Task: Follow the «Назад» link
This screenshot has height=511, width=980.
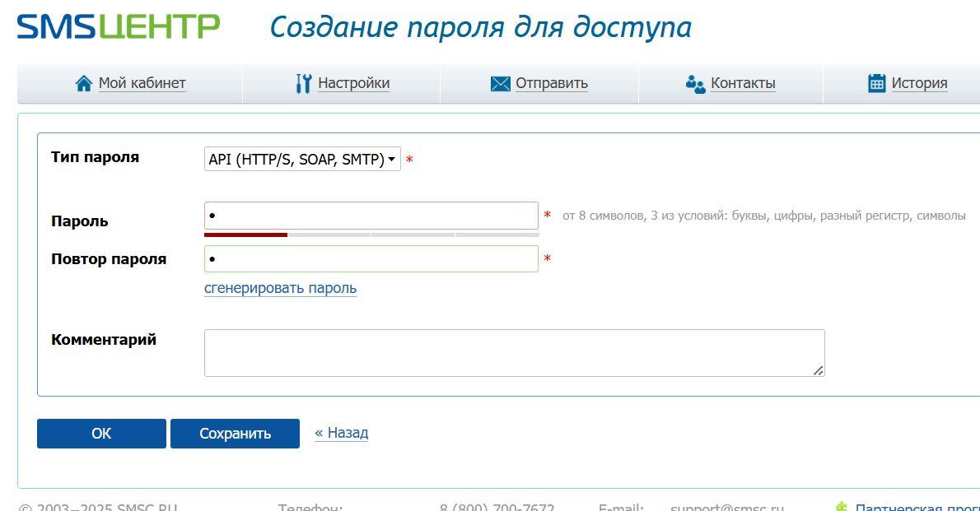Action: (x=341, y=432)
